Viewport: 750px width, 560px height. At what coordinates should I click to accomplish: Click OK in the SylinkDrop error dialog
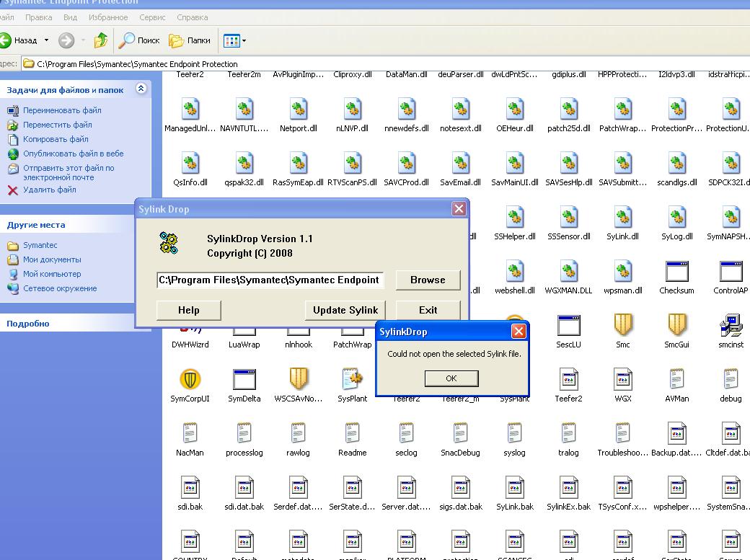tap(451, 378)
